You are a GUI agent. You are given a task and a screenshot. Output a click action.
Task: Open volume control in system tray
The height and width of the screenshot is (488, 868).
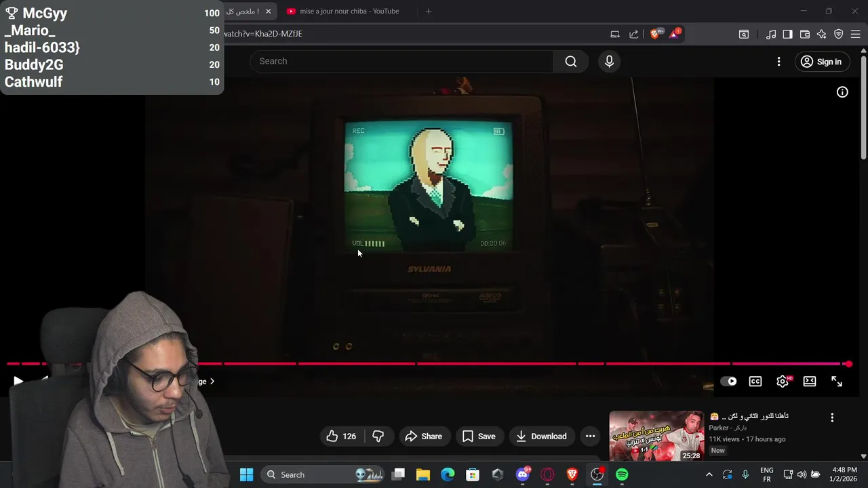[802, 474]
